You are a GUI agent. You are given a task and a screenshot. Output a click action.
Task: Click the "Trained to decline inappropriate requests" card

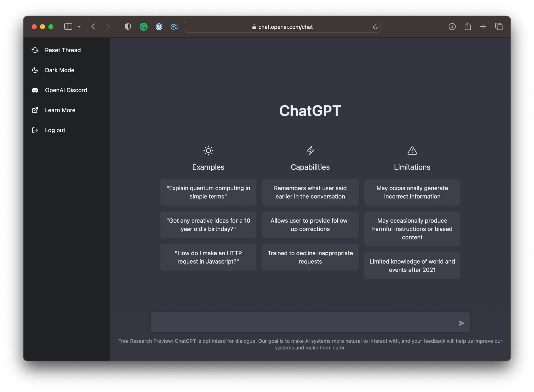click(x=310, y=257)
